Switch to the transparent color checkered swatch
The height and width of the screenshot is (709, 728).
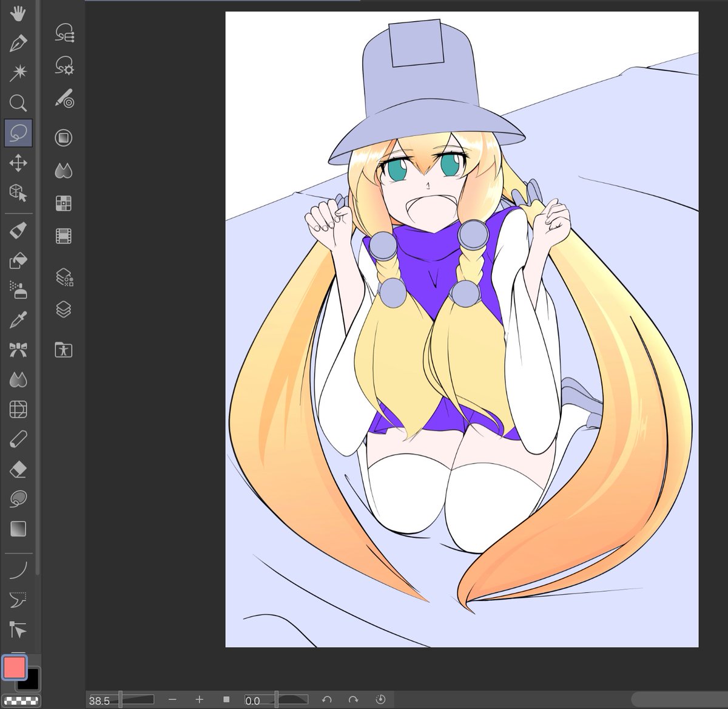coord(21,701)
